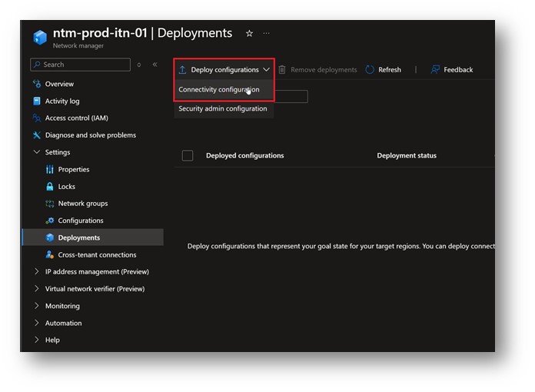This screenshot has width=535, height=392.
Task: Tick the select-all checkbox in table header
Action: [x=188, y=155]
